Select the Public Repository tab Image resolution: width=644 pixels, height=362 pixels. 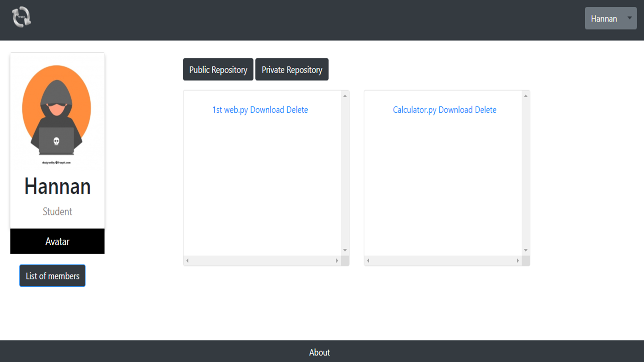point(218,70)
